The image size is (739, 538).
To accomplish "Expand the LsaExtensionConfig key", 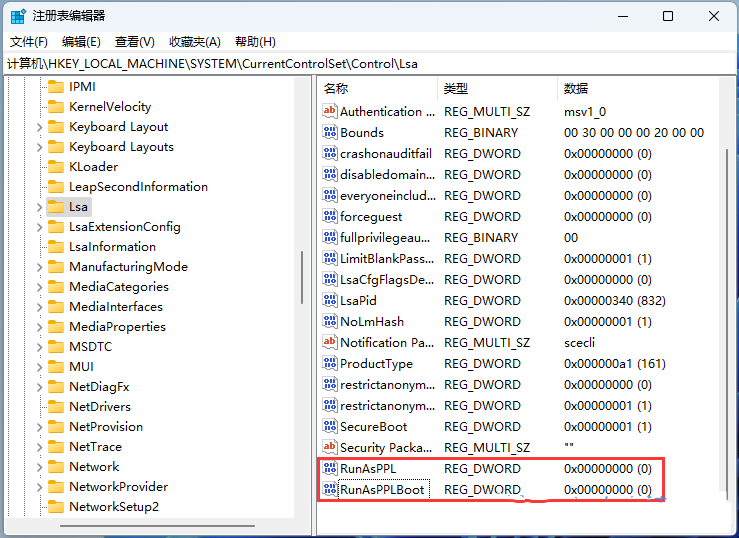I will [40, 227].
